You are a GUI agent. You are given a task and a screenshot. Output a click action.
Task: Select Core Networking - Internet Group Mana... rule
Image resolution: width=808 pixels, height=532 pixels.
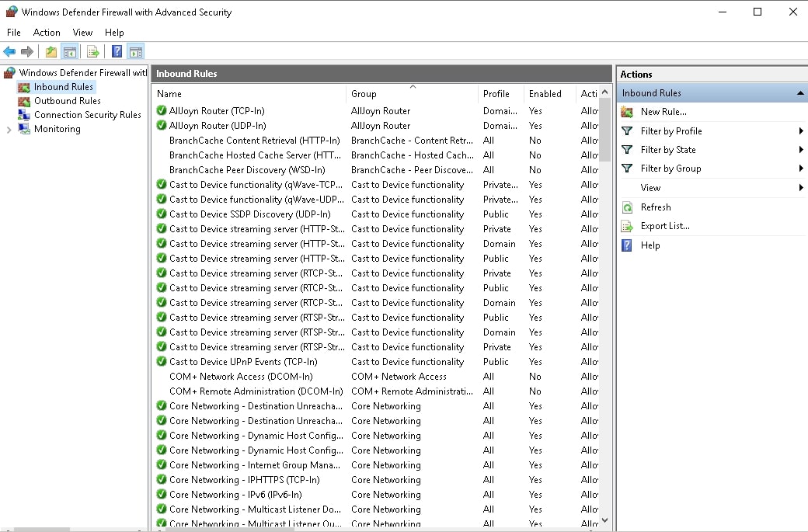click(377, 465)
